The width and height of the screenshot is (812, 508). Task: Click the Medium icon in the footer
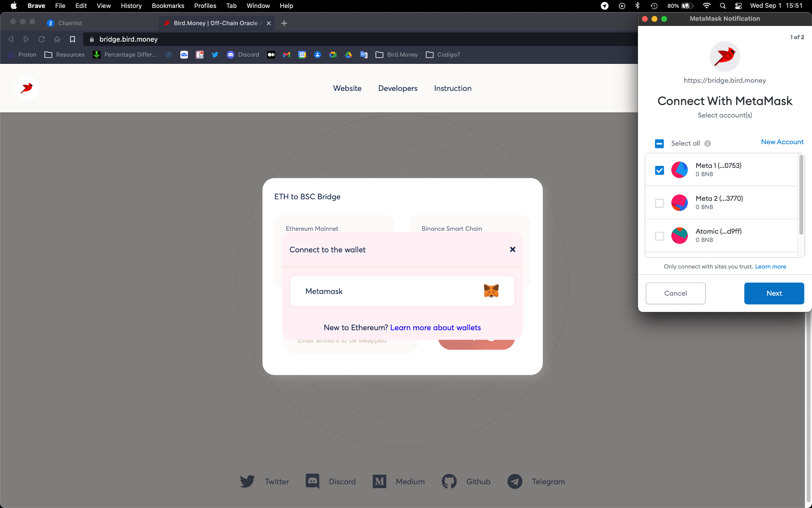pyautogui.click(x=379, y=481)
